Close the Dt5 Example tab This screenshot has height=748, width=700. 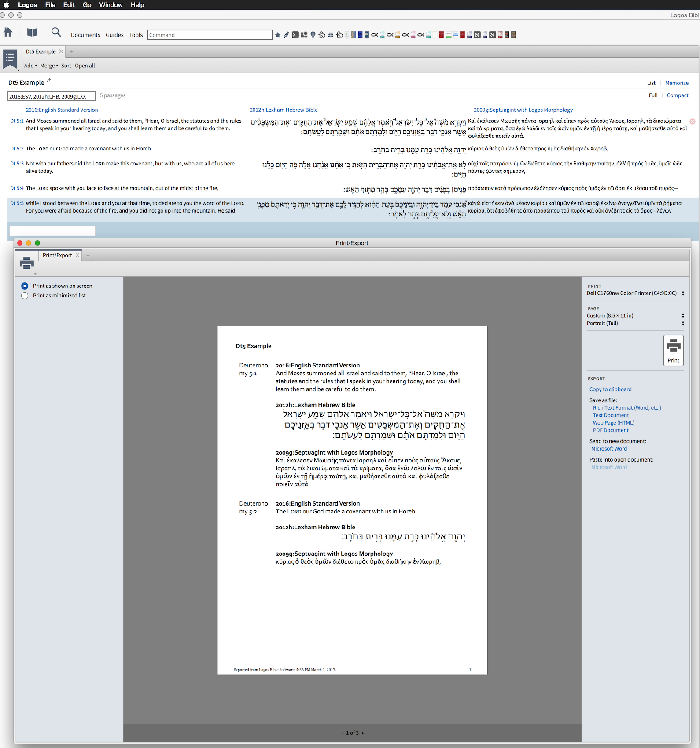click(x=61, y=51)
